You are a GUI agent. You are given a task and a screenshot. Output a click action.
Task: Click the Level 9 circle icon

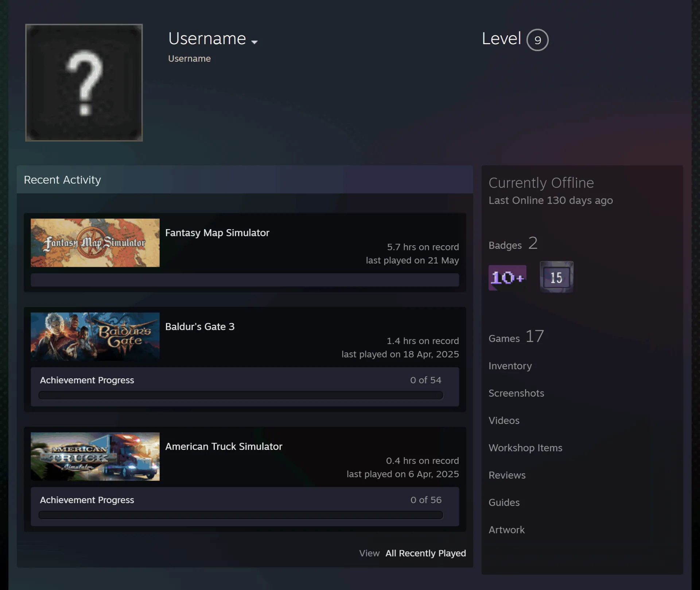point(537,40)
